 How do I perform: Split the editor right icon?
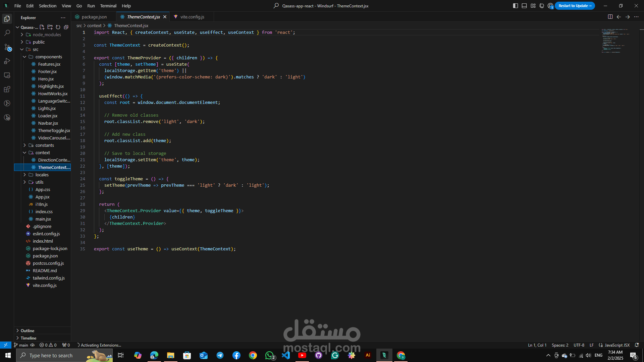coord(610,17)
